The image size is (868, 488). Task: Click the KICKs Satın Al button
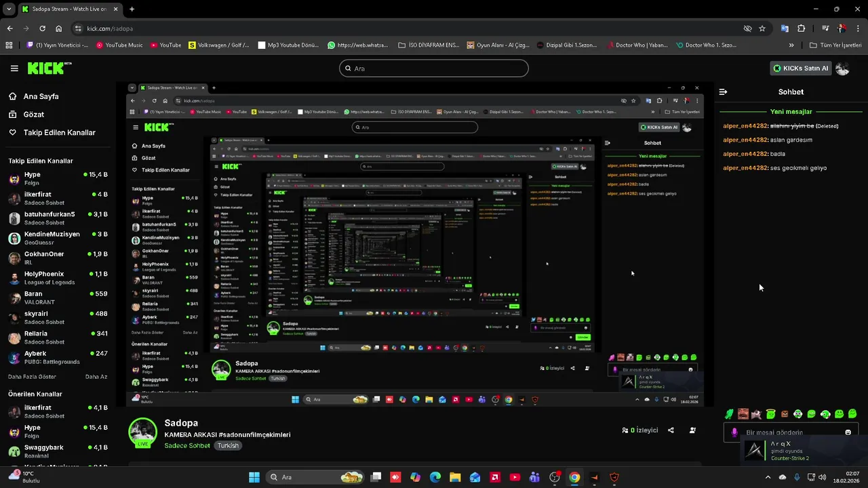point(801,68)
